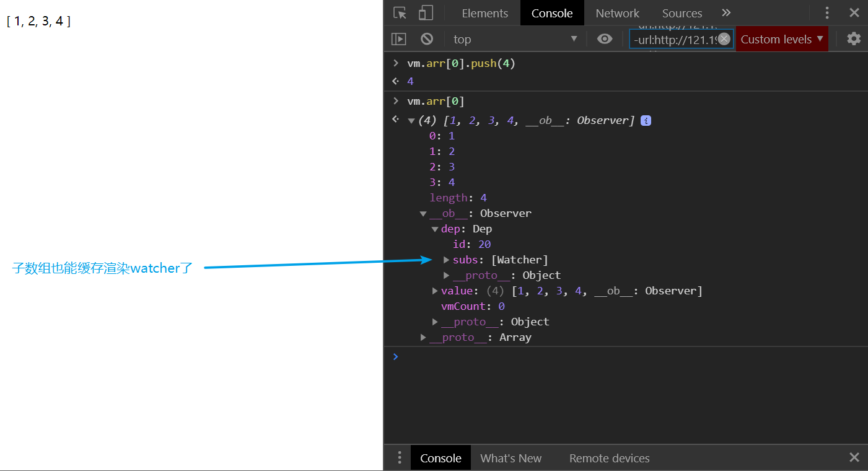The image size is (868, 471).
Task: Open the Elements tab
Action: [x=485, y=13]
